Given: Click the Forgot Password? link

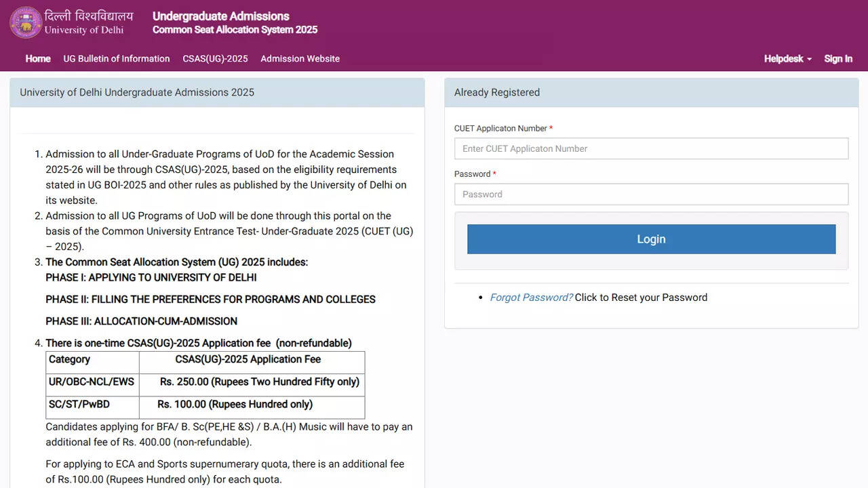Looking at the screenshot, I should click(x=531, y=298).
